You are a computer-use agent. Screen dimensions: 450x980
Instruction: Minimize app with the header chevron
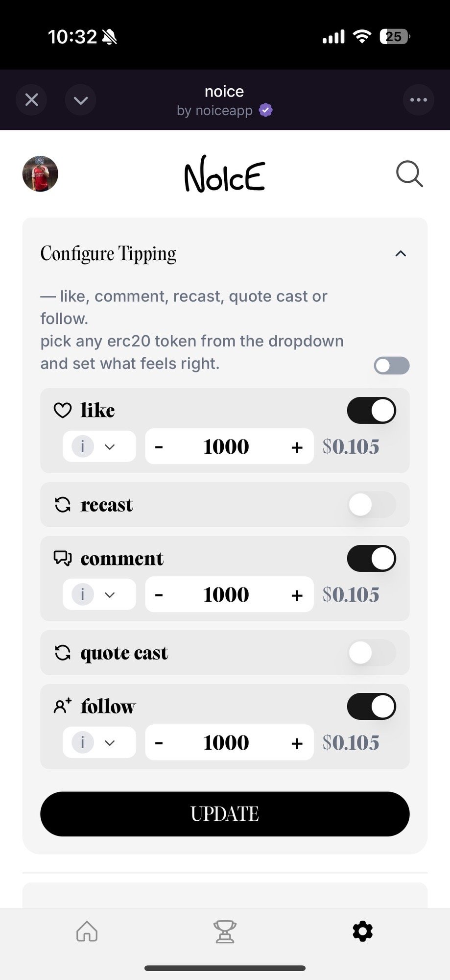coord(80,100)
